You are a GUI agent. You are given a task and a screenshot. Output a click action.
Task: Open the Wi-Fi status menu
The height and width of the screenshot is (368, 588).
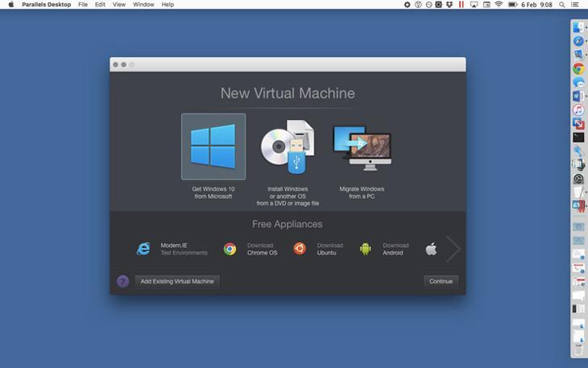tap(499, 5)
